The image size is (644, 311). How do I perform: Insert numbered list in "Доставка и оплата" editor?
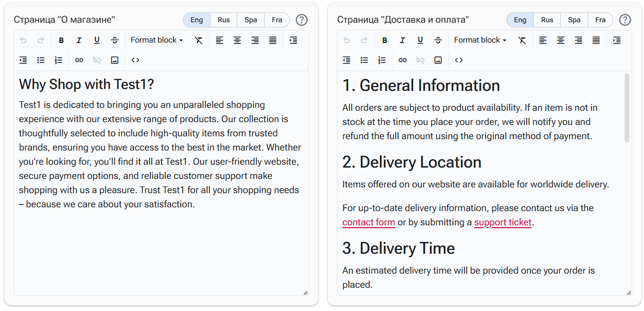[382, 60]
